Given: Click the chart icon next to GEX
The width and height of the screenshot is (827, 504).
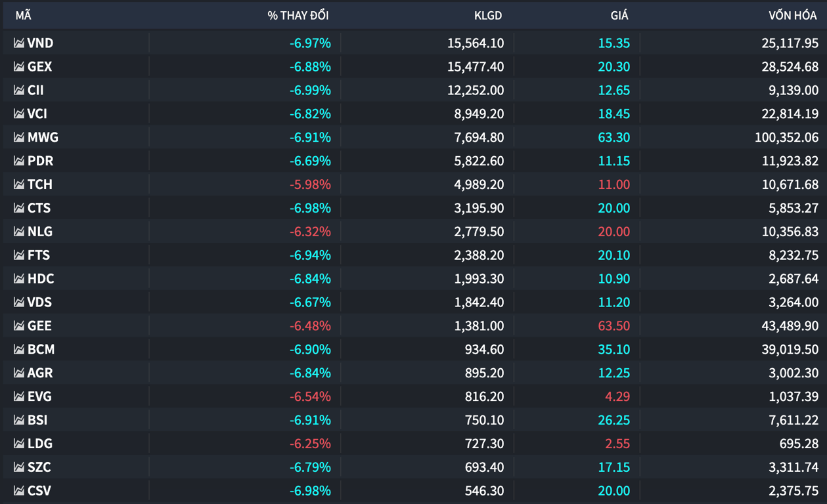Looking at the screenshot, I should coord(19,67).
